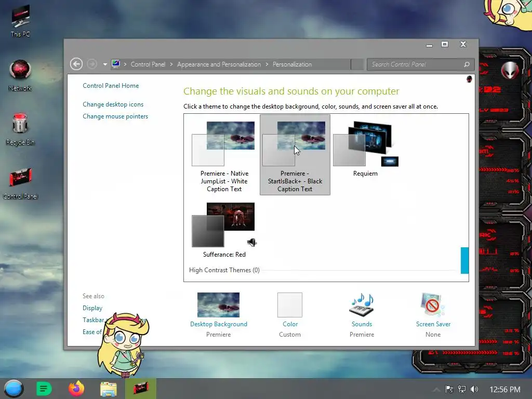Viewport: 532px width, 399px height.
Task: Launch Firefox from the taskbar
Action: (76, 389)
